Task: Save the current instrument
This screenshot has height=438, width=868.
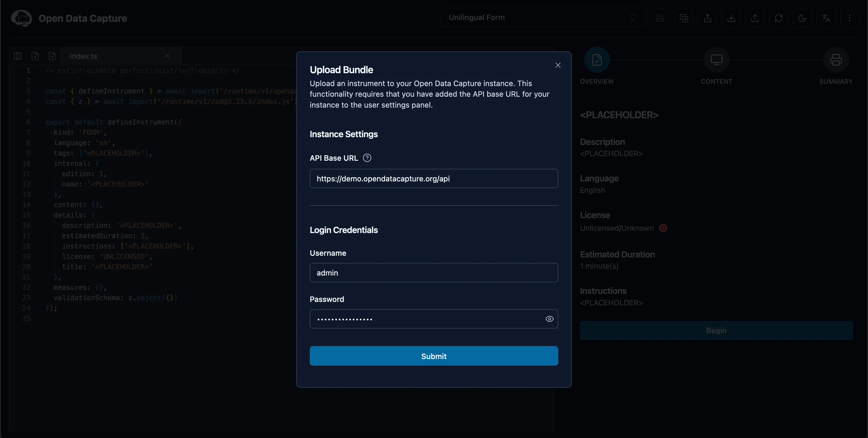Action: coord(660,18)
